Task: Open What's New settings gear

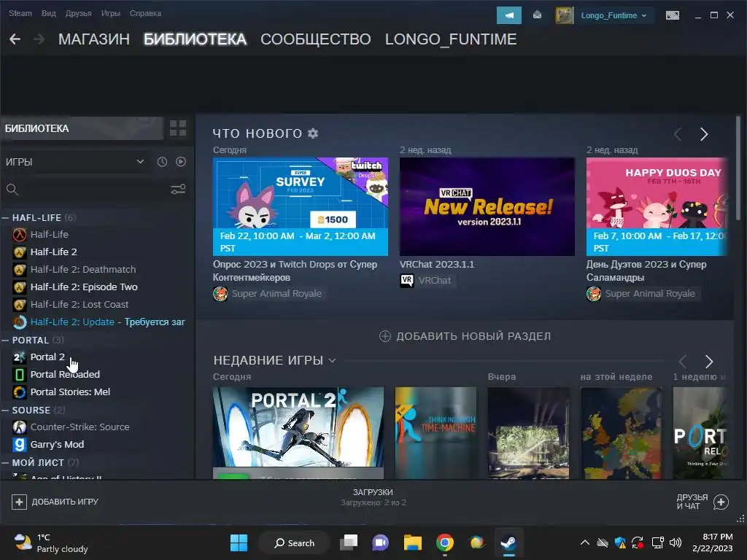Action: pyautogui.click(x=313, y=133)
